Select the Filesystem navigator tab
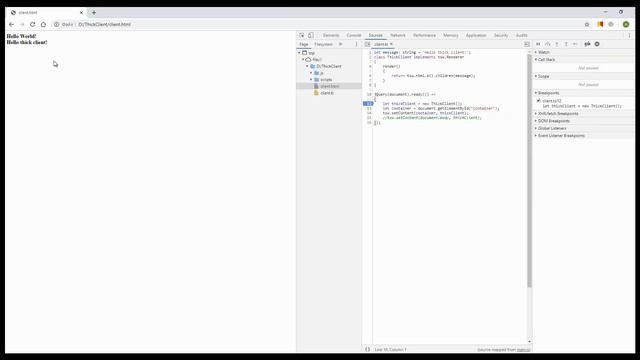640x360 pixels. [323, 44]
